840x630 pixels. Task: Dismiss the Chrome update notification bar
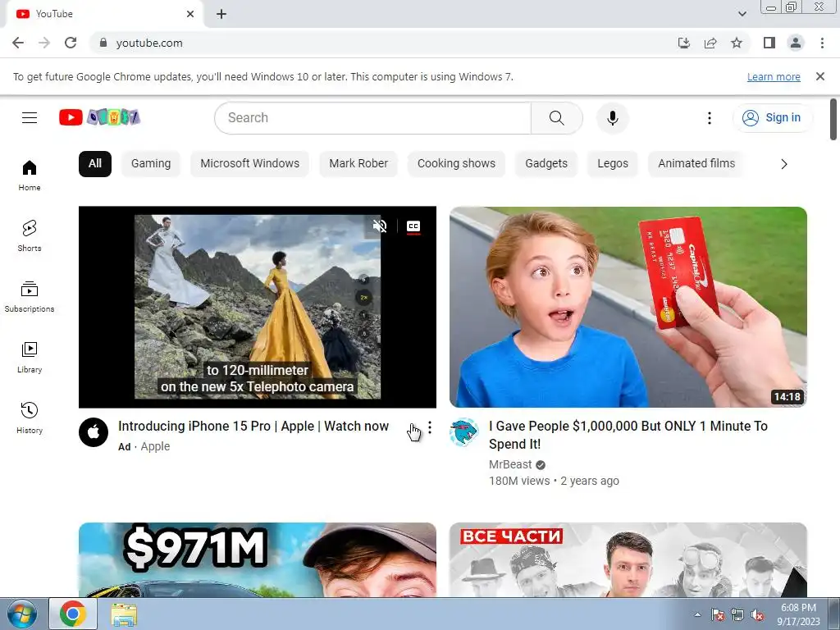click(820, 76)
